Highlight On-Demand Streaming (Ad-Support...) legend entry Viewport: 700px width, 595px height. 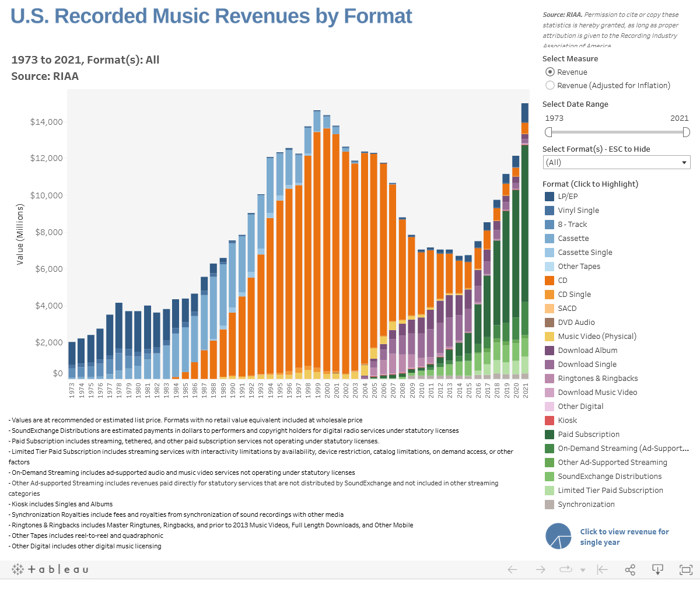click(617, 449)
